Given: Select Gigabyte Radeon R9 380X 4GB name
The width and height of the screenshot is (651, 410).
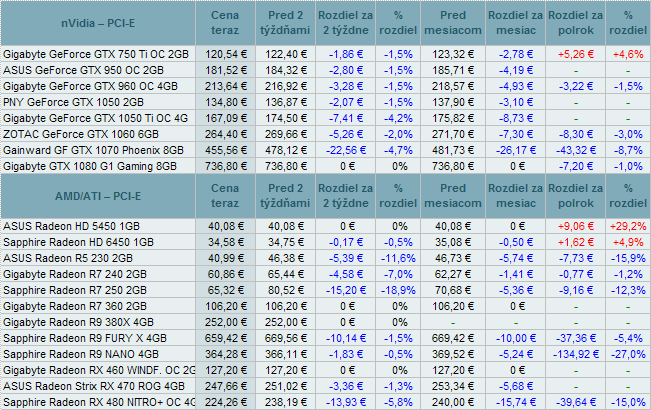Looking at the screenshot, I should tap(78, 322).
